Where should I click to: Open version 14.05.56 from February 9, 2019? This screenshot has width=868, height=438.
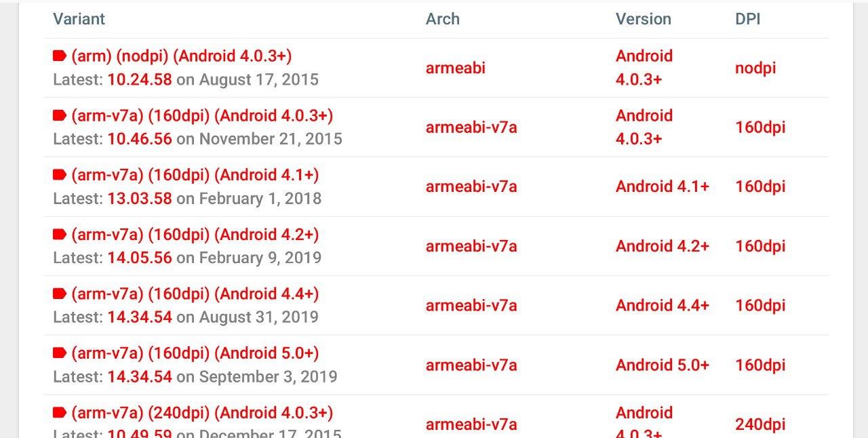(140, 258)
